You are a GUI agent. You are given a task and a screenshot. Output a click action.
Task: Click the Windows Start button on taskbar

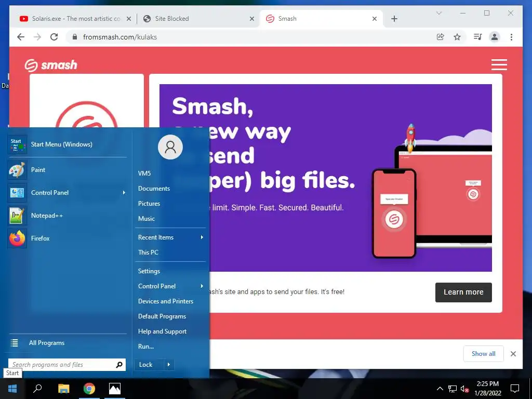pyautogui.click(x=12, y=389)
